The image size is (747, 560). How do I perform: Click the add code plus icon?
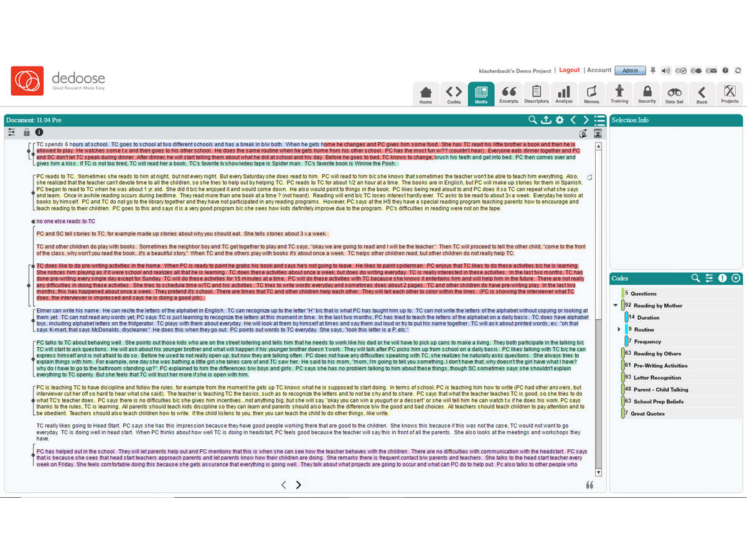(736, 278)
